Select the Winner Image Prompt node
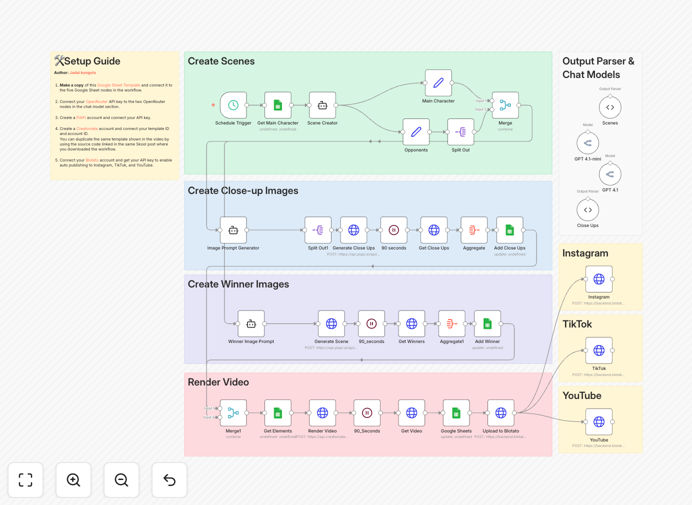This screenshot has height=505, width=692. click(x=251, y=324)
